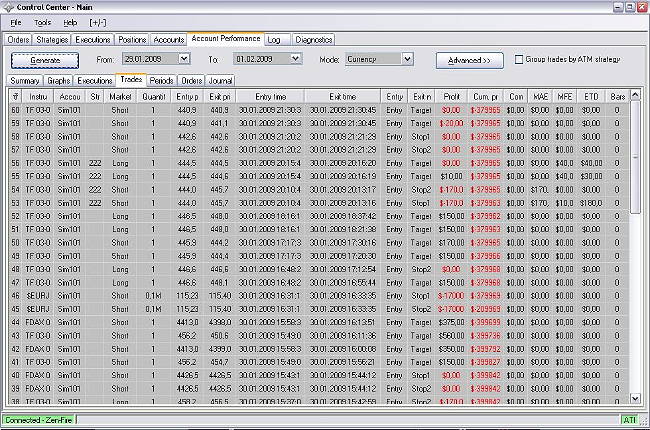This screenshot has width=650, height=430.
Task: Click the [+/-] menu item
Action: point(98,22)
